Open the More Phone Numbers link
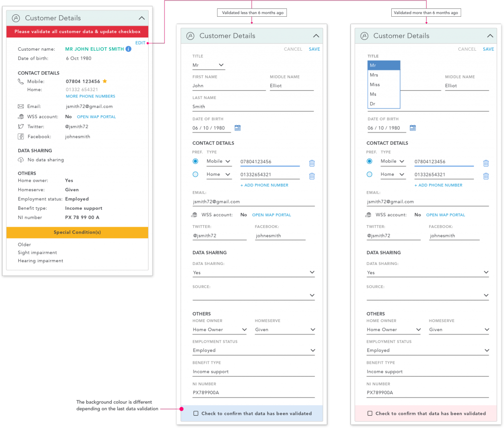Screen dimensions: 504x428 point(91,97)
